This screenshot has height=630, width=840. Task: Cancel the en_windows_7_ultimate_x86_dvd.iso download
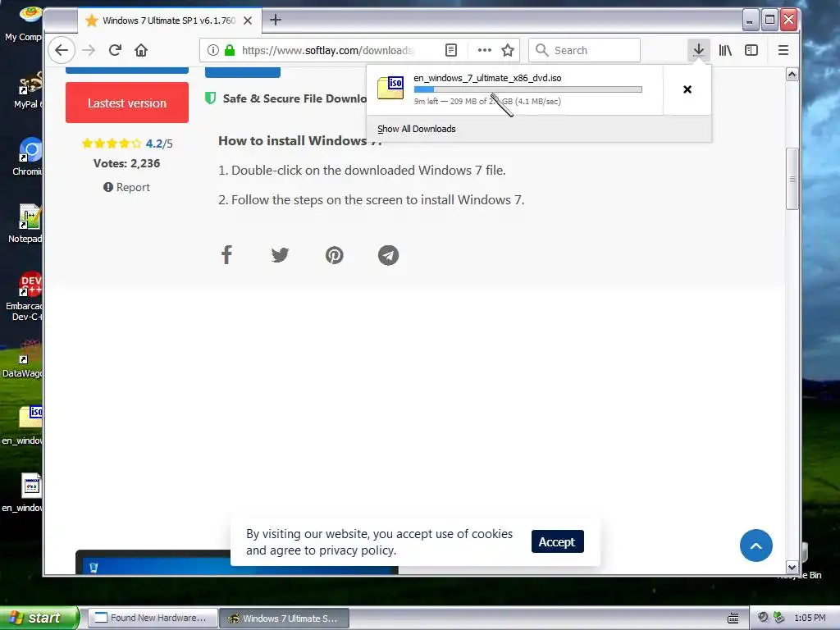tap(687, 89)
